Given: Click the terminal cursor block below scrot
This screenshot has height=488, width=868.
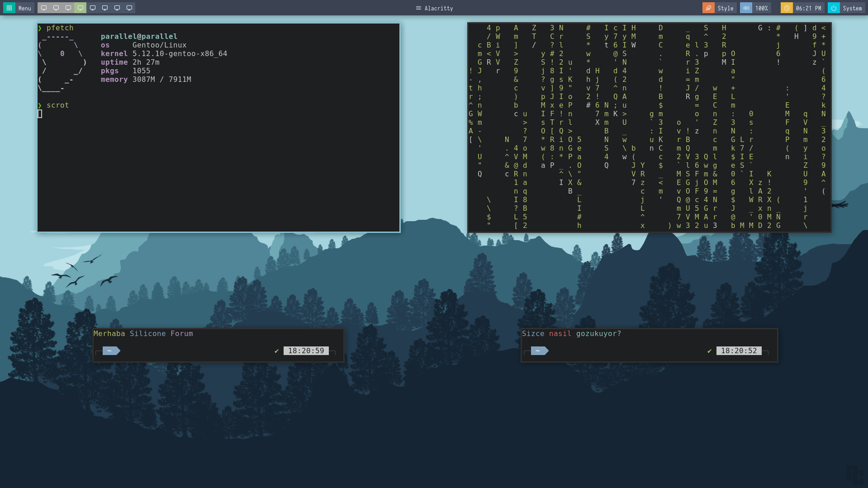Looking at the screenshot, I should [40, 114].
